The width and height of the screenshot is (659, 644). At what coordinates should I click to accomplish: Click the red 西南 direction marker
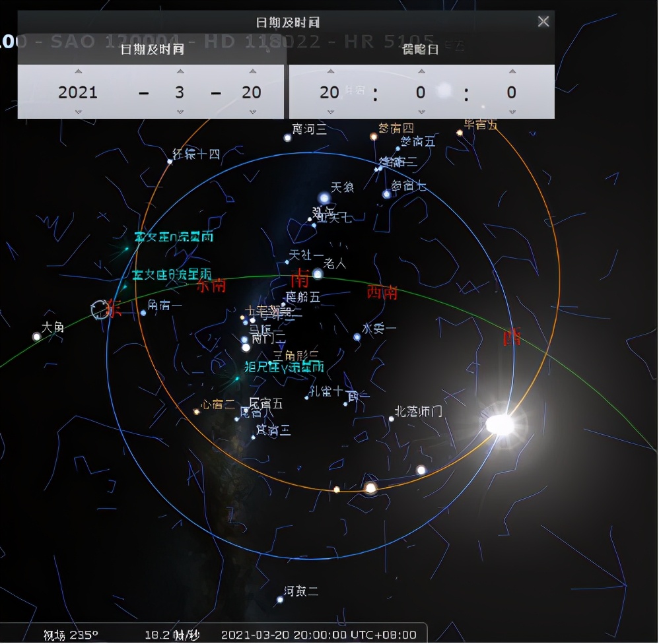point(382,292)
